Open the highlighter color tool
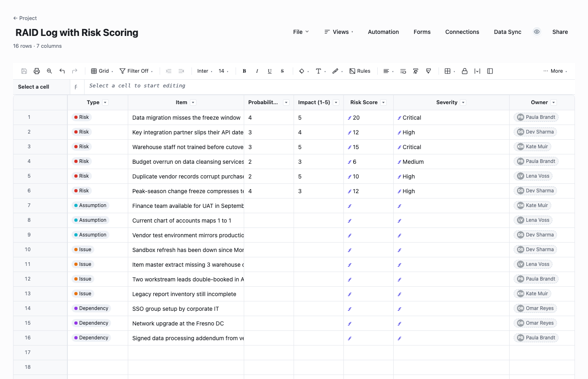Viewport: 588px width, 379px height. pos(337,71)
